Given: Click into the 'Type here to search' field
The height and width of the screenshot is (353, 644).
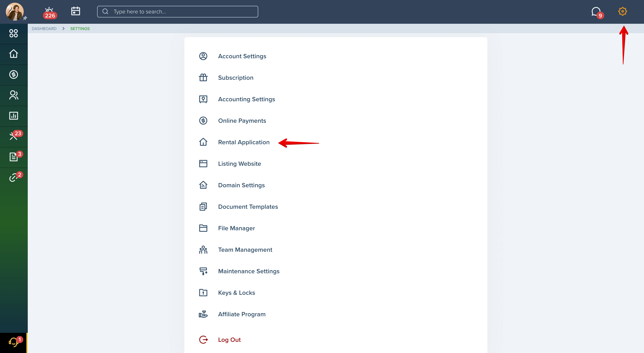Looking at the screenshot, I should (x=177, y=11).
